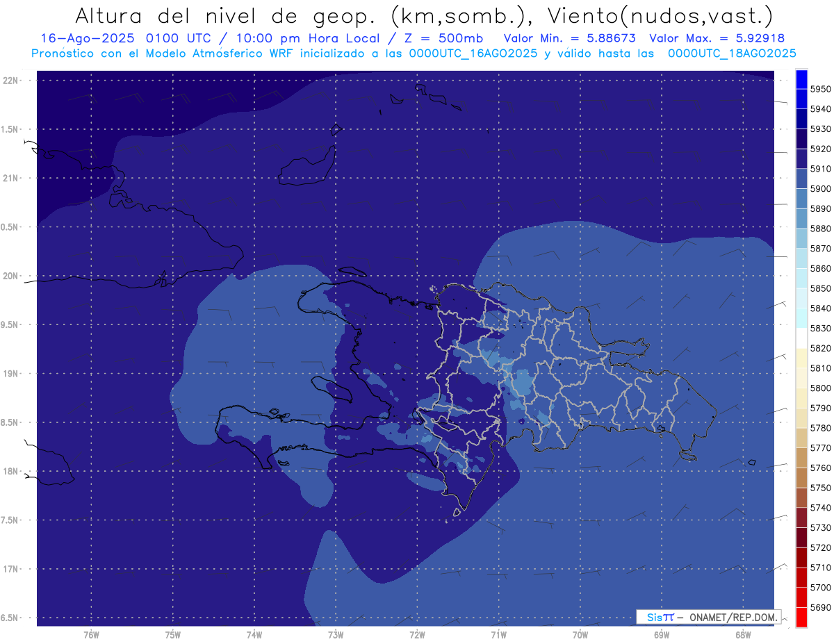
Task: Click the tan swatch between 5760 and 5770
Action: click(801, 458)
